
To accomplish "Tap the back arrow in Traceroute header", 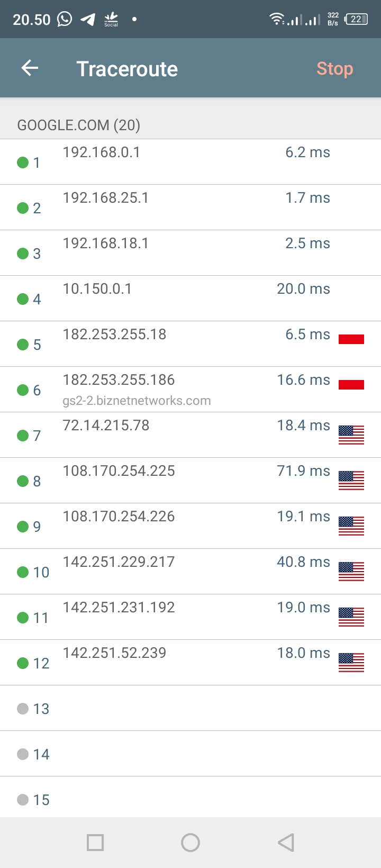I will tap(30, 68).
